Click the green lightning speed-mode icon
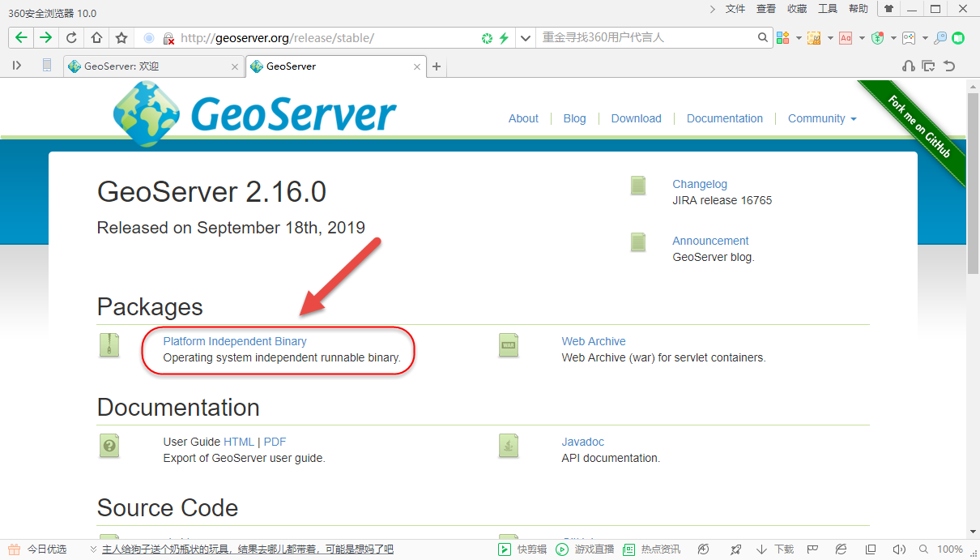This screenshot has width=980, height=560. pyautogui.click(x=504, y=38)
